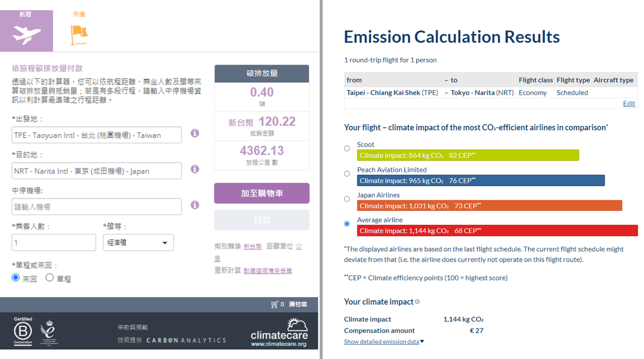Click the passenger count input field
This screenshot has height=359, width=644.
point(54,243)
